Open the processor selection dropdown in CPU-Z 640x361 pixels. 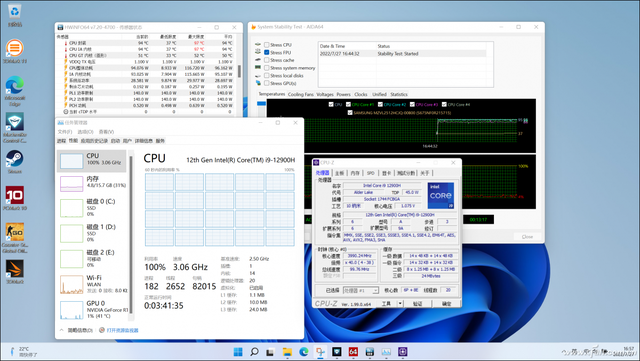361,290
